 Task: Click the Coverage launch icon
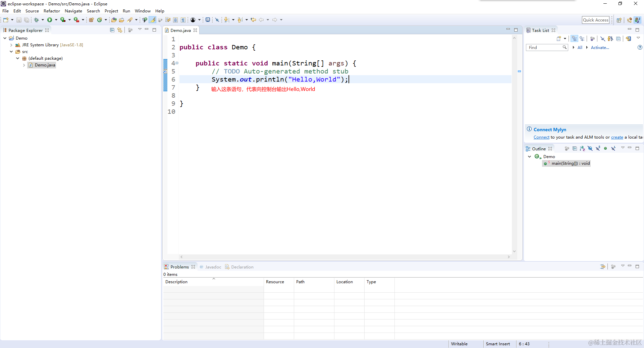(63, 20)
